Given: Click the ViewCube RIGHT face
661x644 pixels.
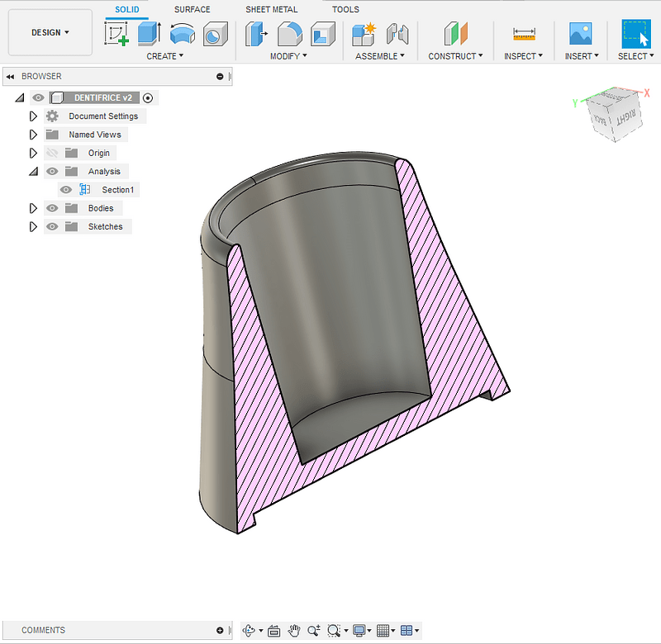Looking at the screenshot, I should (626, 117).
